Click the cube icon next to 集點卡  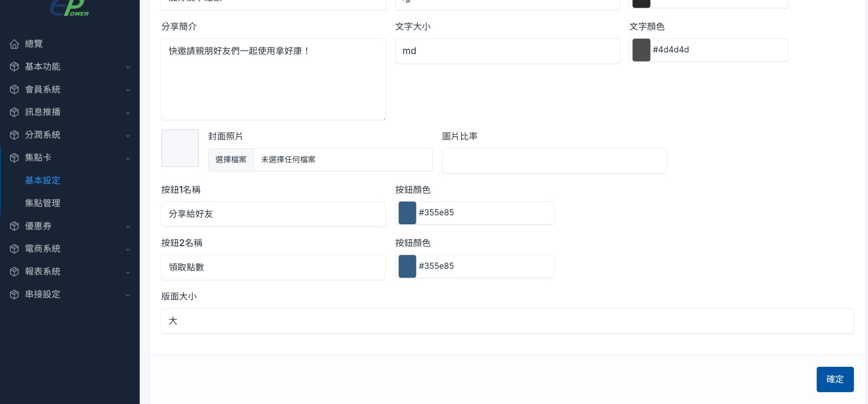[14, 158]
